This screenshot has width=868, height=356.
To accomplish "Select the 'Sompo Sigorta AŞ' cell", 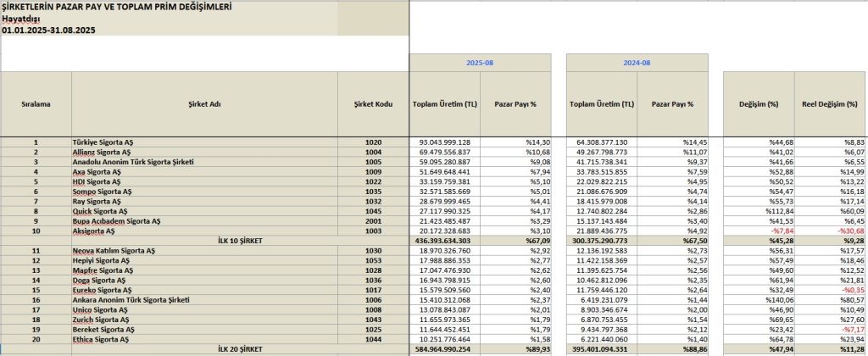I will 204,191.
